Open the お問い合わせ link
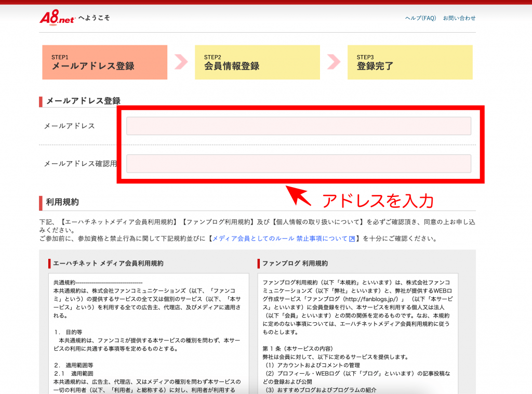The image size is (532, 394). (459, 18)
